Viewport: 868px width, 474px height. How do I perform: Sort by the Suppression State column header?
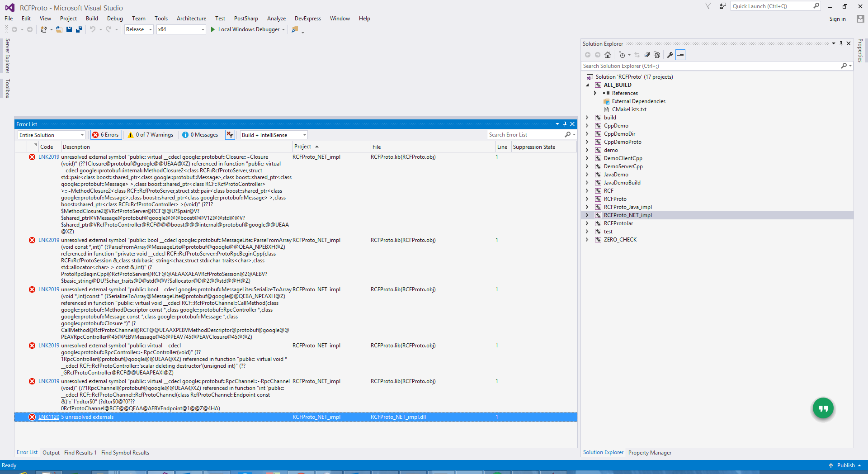[539, 147]
